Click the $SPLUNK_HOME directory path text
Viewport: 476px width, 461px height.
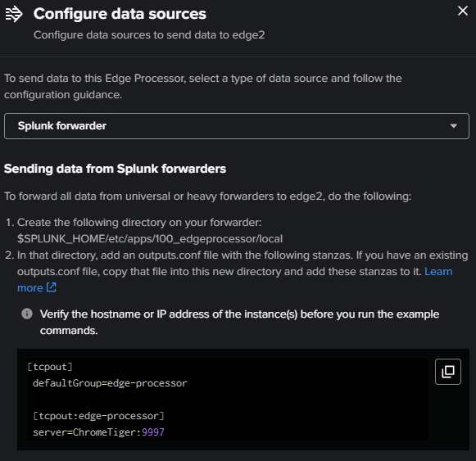(x=150, y=239)
